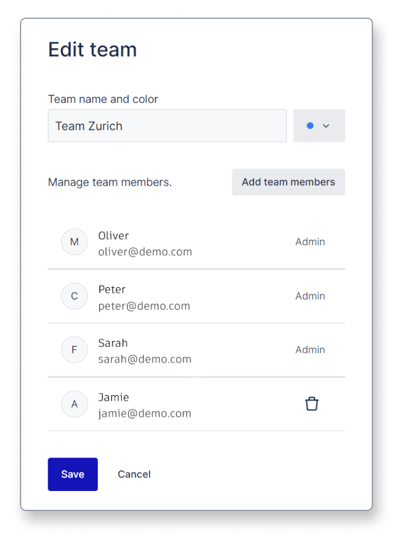The image size is (393, 538).
Task: Click Sarah's avatar with letter F
Action: click(x=74, y=350)
